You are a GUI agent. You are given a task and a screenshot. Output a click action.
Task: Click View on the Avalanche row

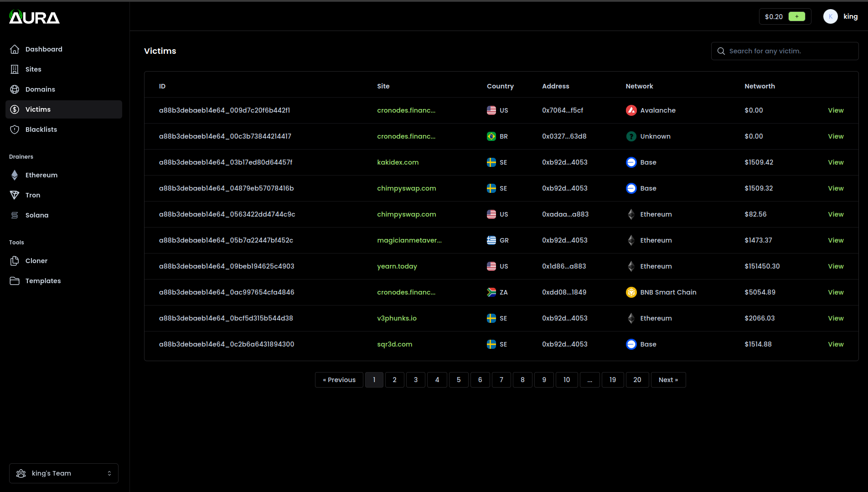836,110
